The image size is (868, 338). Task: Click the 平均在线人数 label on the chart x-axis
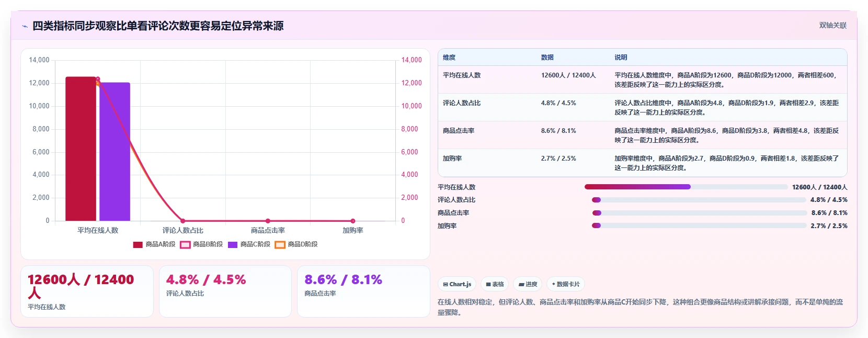point(98,230)
